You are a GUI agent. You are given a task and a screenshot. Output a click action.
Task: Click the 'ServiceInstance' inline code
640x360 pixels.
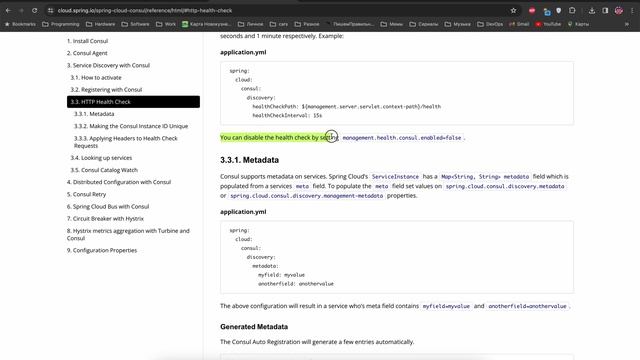(x=395, y=177)
